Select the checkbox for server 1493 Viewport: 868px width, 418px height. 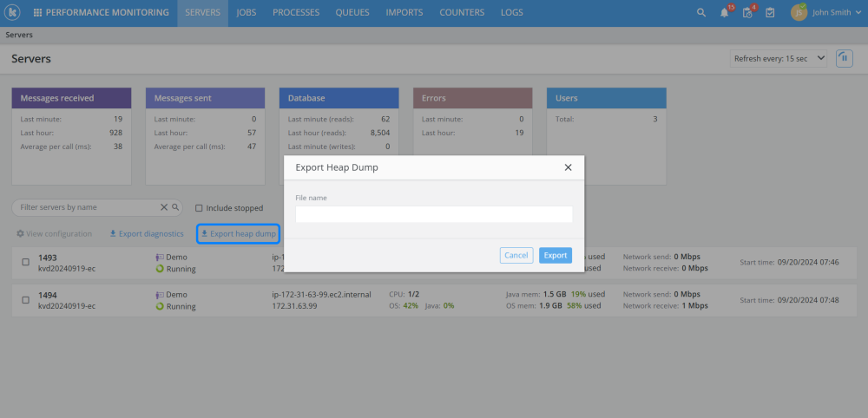click(25, 263)
